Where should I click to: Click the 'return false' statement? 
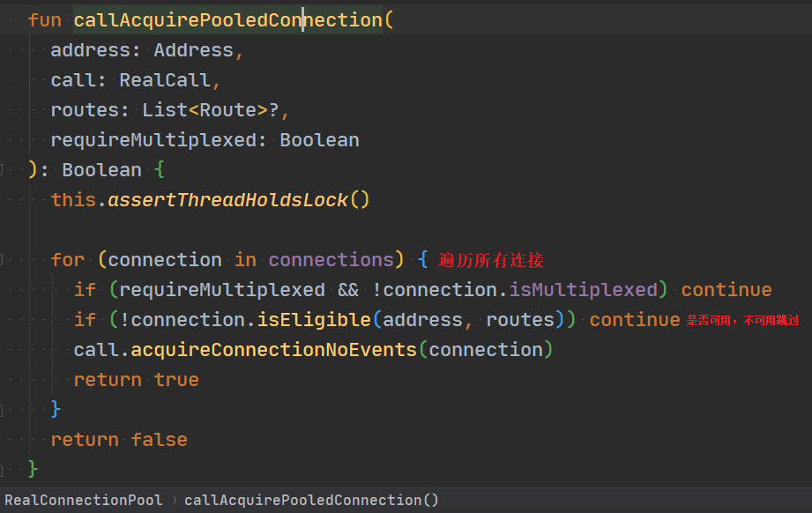tap(119, 440)
